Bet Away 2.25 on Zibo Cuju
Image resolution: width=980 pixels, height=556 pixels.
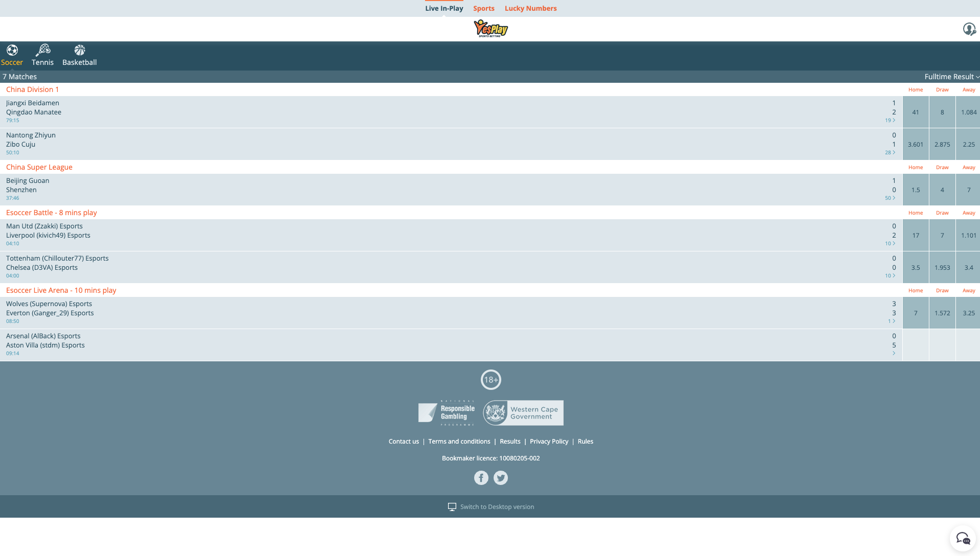pyautogui.click(x=968, y=145)
